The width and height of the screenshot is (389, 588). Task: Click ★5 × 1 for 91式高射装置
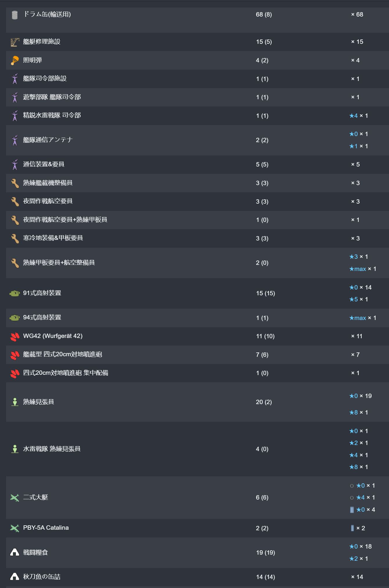(x=359, y=299)
